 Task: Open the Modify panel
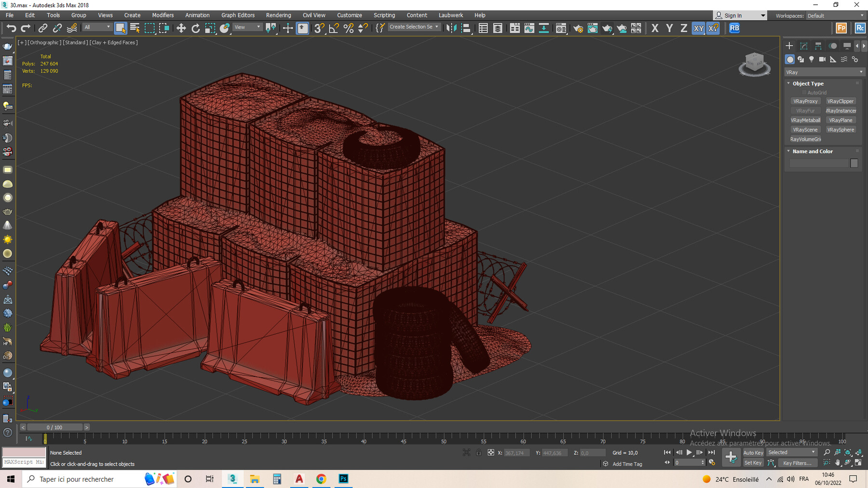click(x=803, y=46)
